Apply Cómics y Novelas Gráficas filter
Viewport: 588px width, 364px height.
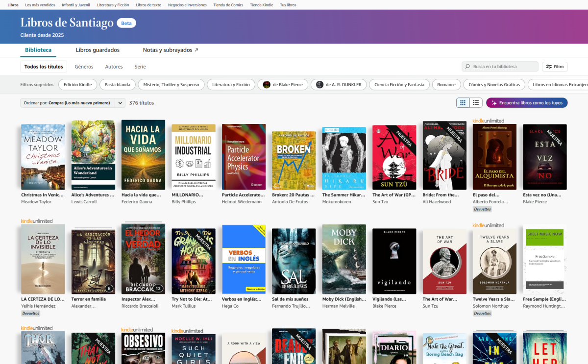point(494,85)
